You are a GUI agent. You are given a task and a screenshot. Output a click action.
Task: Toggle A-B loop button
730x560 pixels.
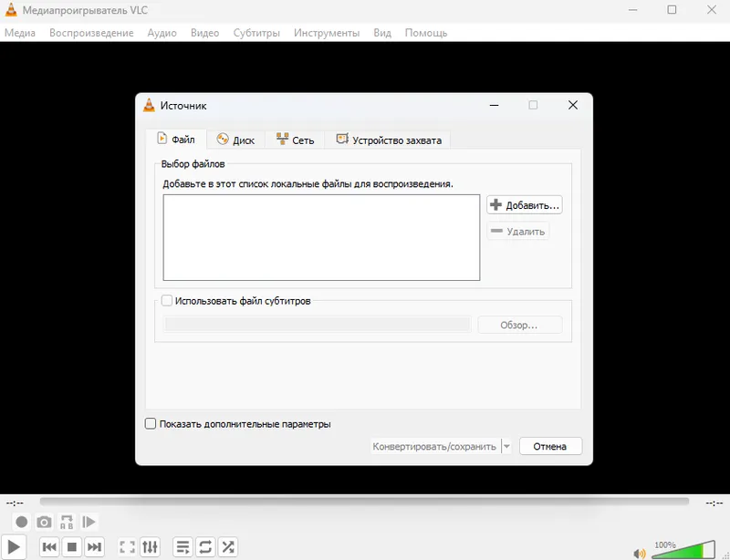[x=67, y=522]
